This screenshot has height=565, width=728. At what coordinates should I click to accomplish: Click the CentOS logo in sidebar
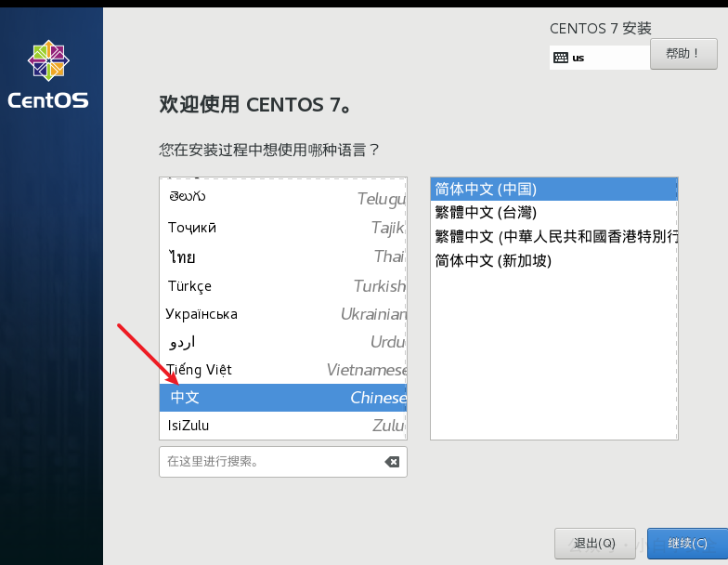click(x=48, y=75)
